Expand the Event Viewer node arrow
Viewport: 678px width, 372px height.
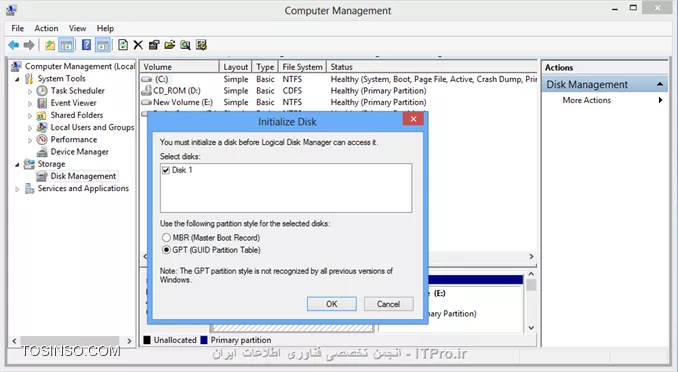coord(30,103)
